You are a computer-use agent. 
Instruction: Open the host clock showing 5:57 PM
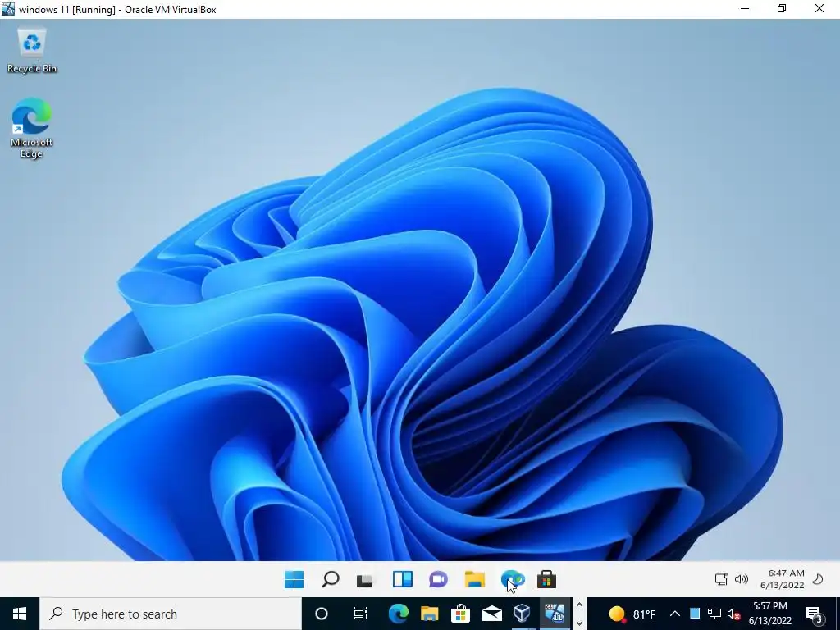(x=770, y=614)
